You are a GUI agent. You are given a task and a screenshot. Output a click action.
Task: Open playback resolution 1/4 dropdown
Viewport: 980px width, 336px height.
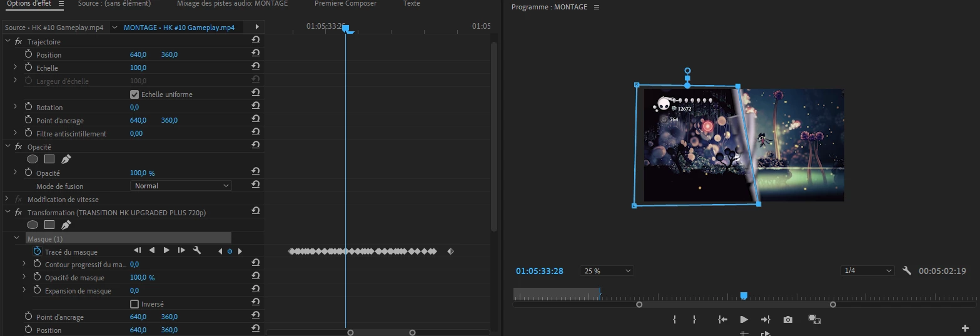click(868, 271)
